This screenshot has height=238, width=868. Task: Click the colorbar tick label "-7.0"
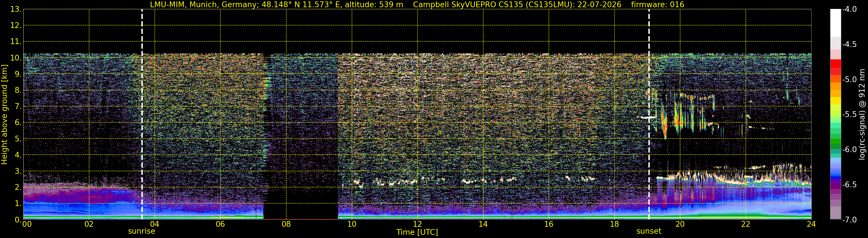coord(850,220)
